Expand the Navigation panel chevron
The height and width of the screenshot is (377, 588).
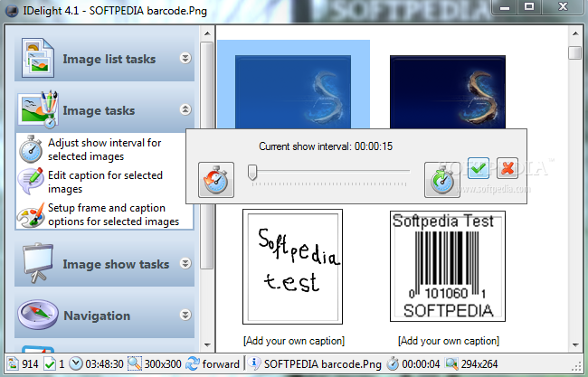(x=185, y=315)
